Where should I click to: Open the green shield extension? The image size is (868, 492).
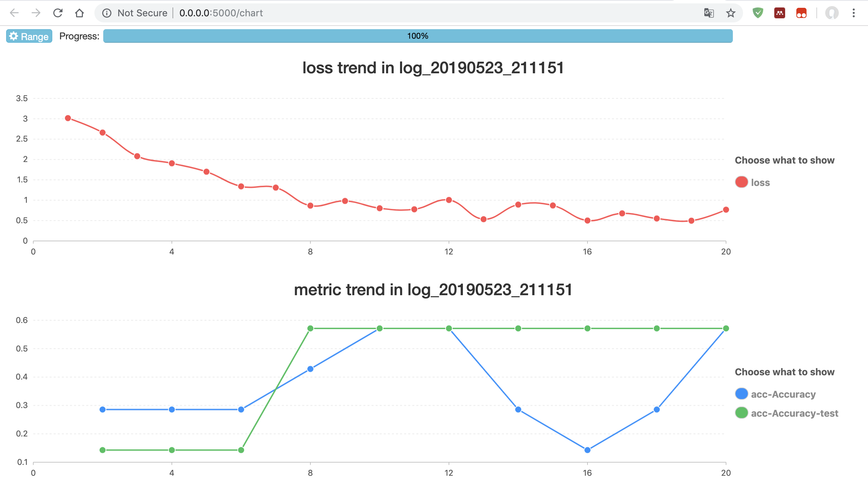(758, 13)
